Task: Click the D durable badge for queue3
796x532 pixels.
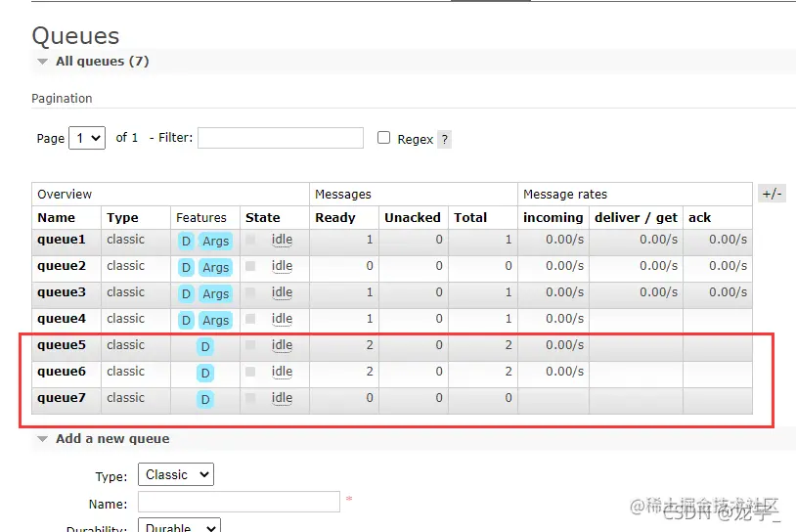Action: tap(187, 294)
